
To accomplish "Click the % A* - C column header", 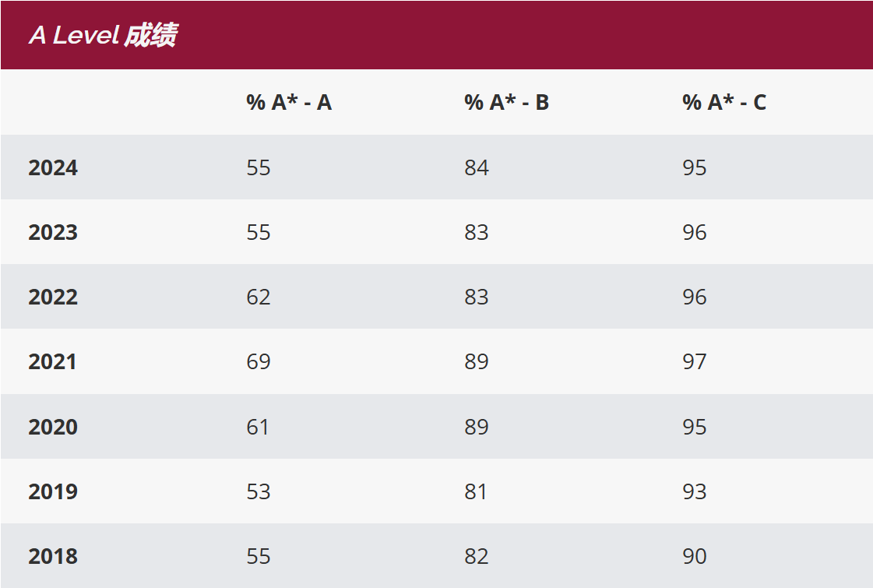I will tap(724, 102).
